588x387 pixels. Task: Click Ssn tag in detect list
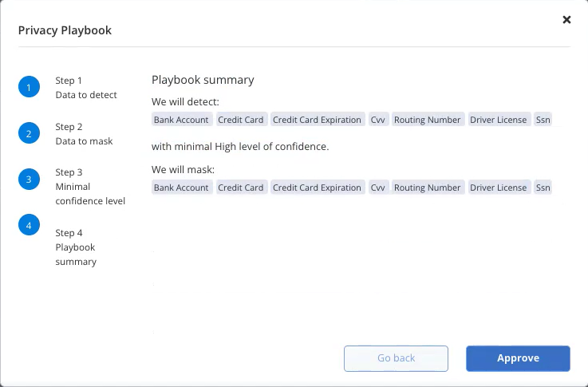pyautogui.click(x=543, y=120)
